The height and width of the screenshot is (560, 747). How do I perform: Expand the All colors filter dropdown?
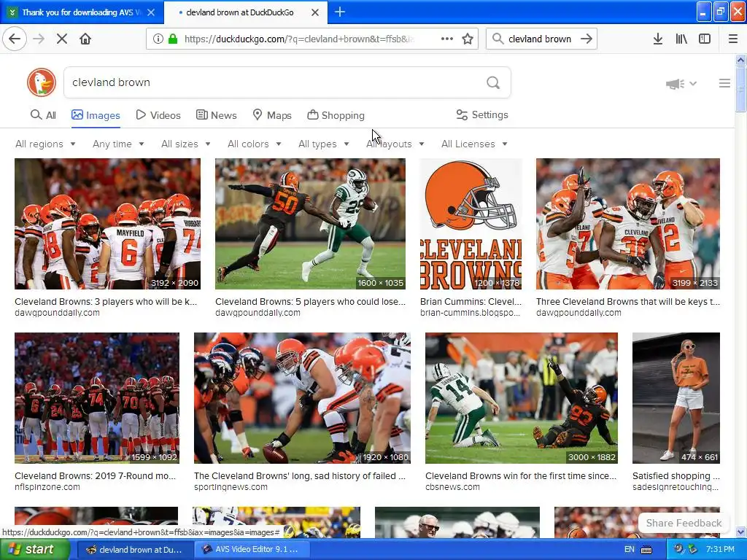coord(255,144)
